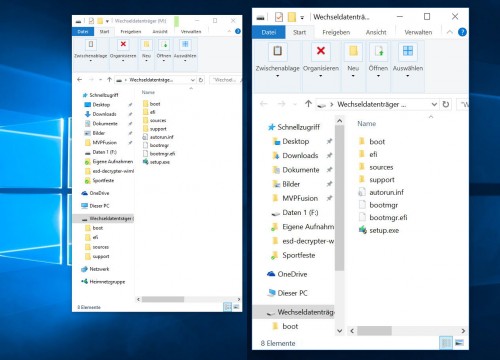Open Datei tab in right window
Screen dimensions: 500x360
(269, 32)
